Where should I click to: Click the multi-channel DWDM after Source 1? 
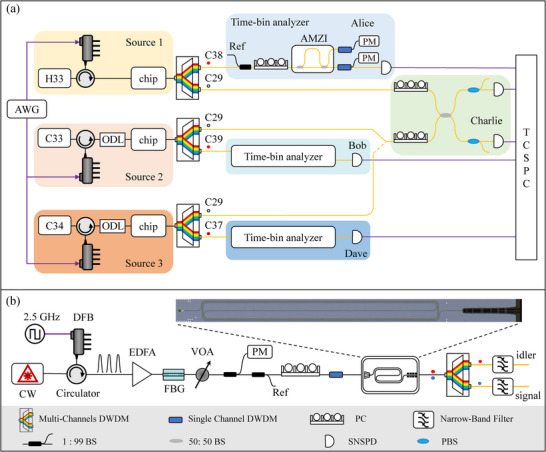188,78
